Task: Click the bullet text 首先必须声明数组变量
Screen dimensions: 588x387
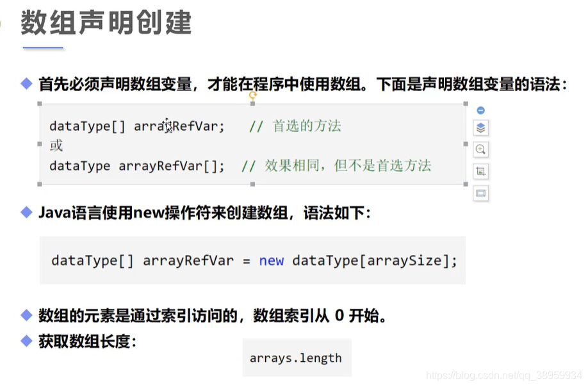Action: point(115,84)
